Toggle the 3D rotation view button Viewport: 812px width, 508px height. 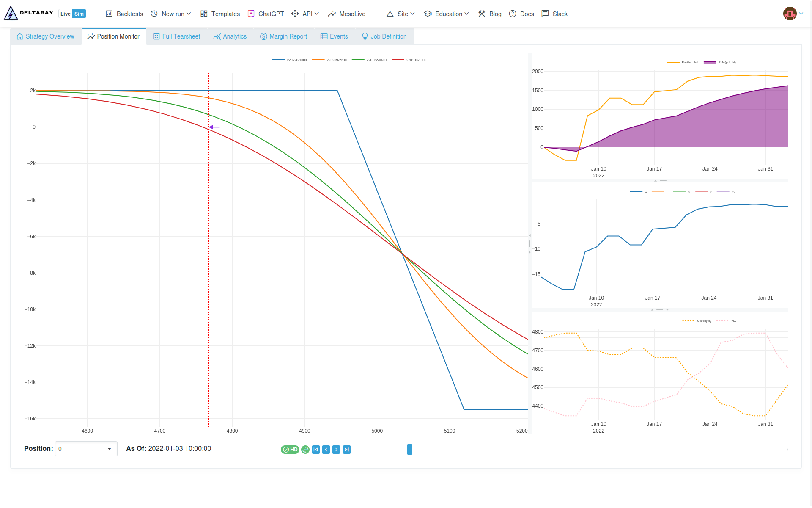click(305, 450)
